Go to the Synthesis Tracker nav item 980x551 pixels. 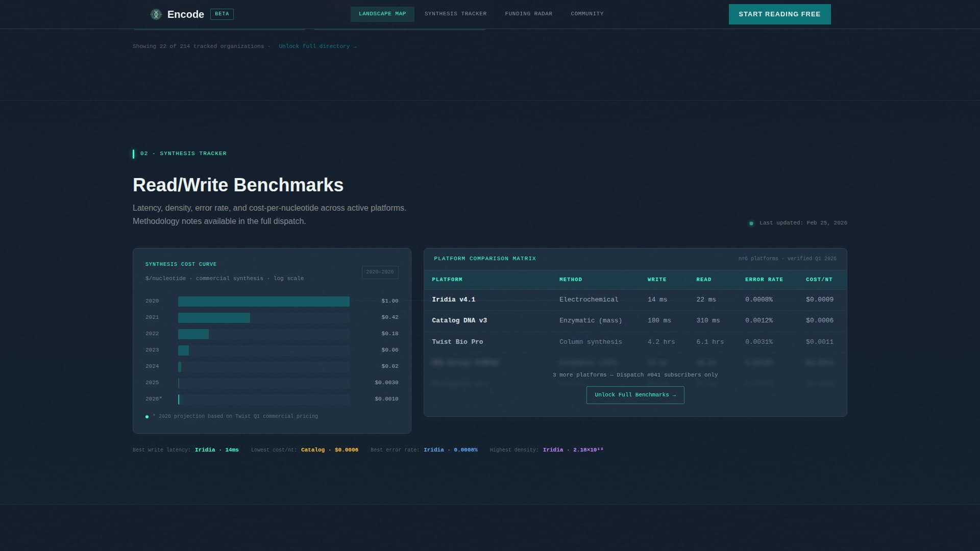tap(455, 14)
